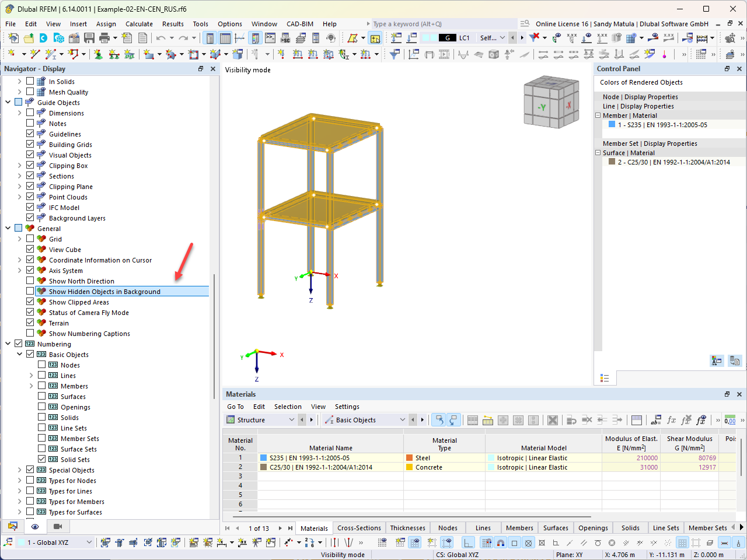Click the layers stack icon at toolbar right end

(730, 54)
